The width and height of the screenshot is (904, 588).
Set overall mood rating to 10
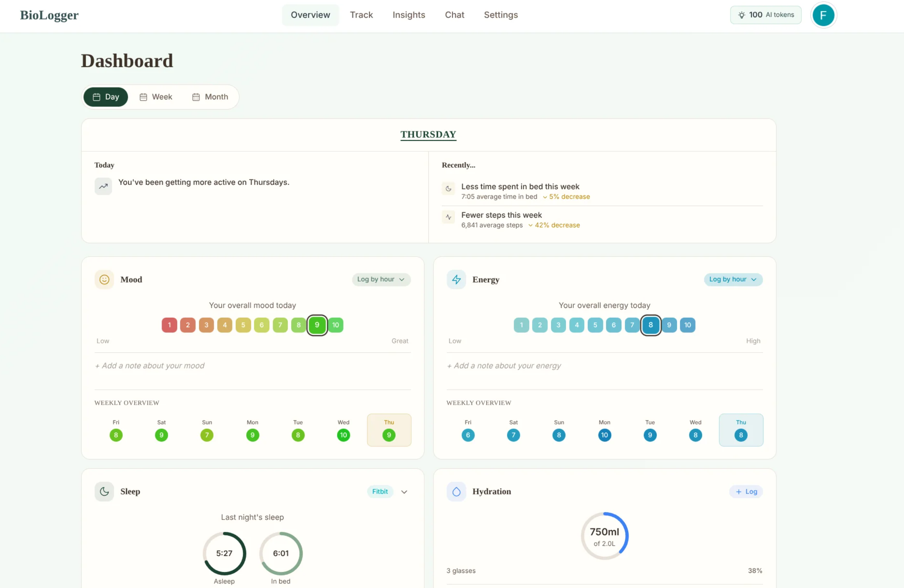(335, 325)
